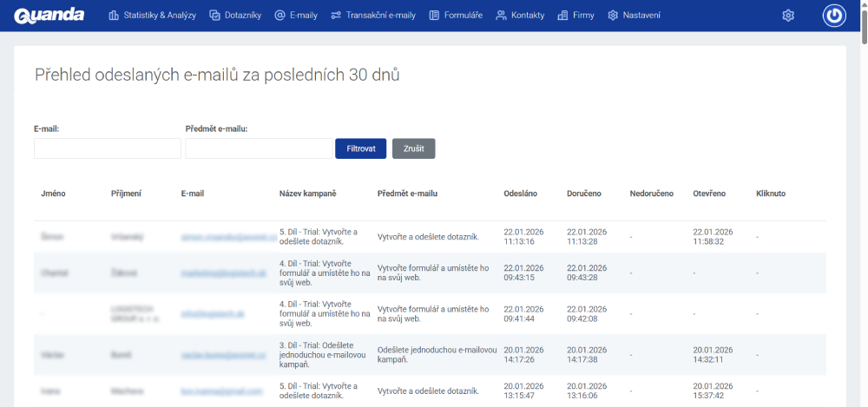Image resolution: width=868 pixels, height=407 pixels.
Task: Open blurred email link in row sent 13:15:47
Action: pyautogui.click(x=221, y=391)
